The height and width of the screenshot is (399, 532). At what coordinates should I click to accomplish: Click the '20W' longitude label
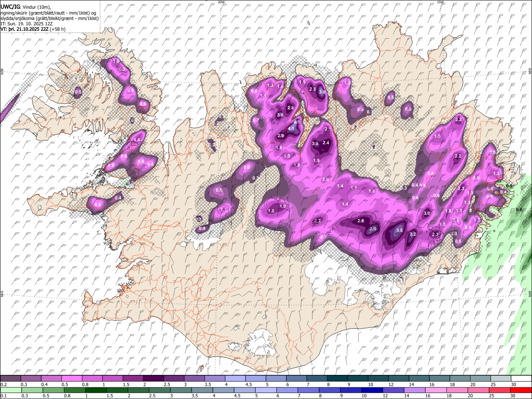point(221,2)
